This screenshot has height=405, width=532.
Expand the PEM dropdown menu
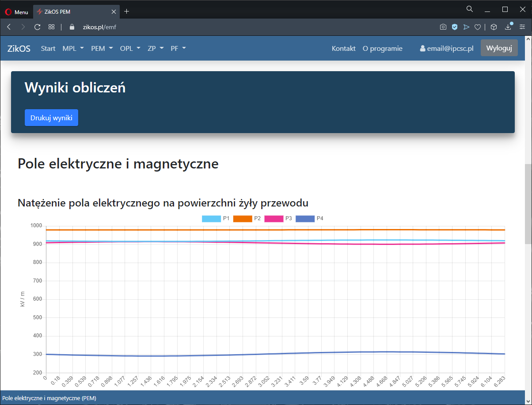pyautogui.click(x=102, y=48)
